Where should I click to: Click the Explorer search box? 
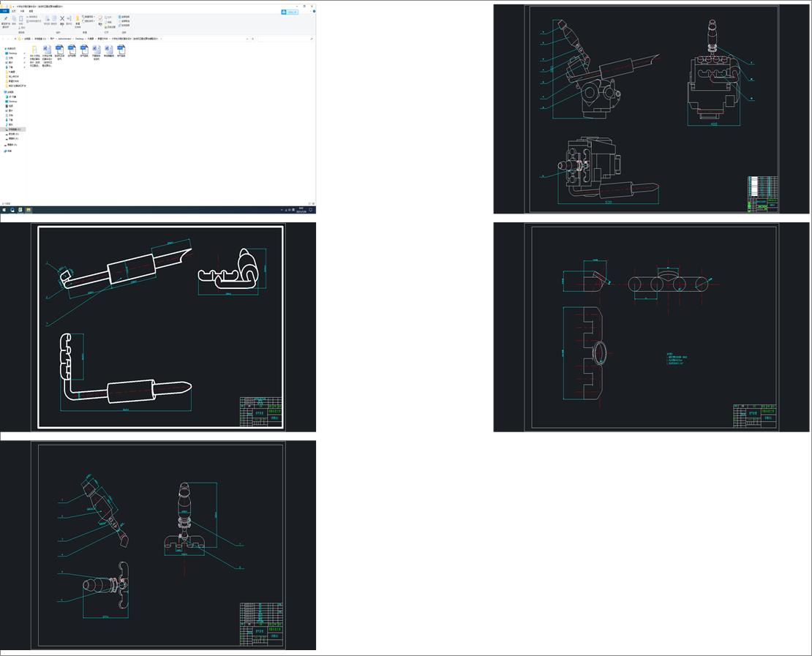(285, 39)
